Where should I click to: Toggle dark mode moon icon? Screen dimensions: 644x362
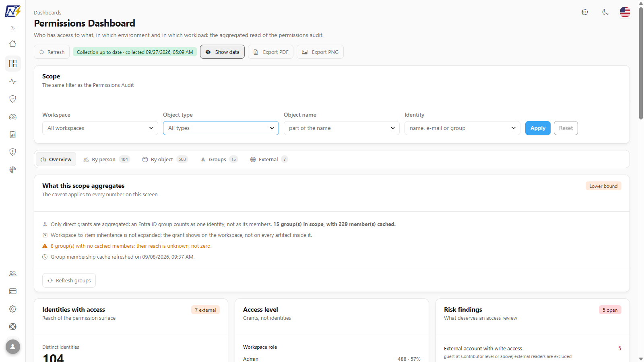(605, 12)
